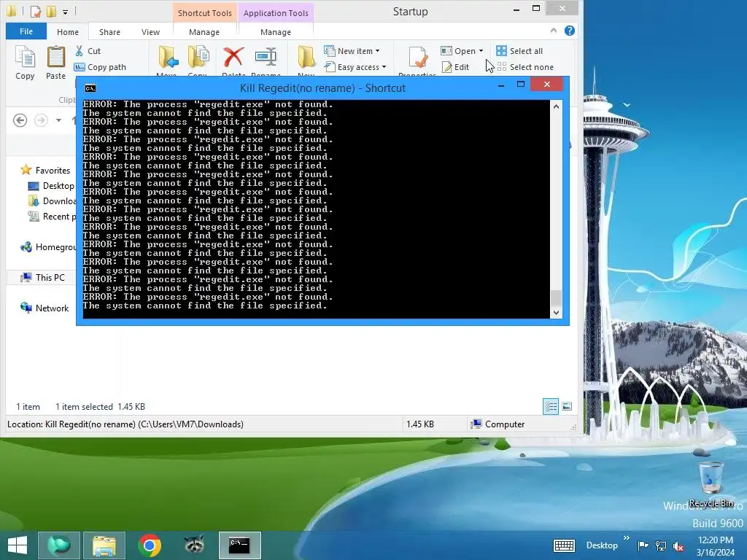Select Recent places under Favorites
747x560 pixels.
pyautogui.click(x=52, y=216)
